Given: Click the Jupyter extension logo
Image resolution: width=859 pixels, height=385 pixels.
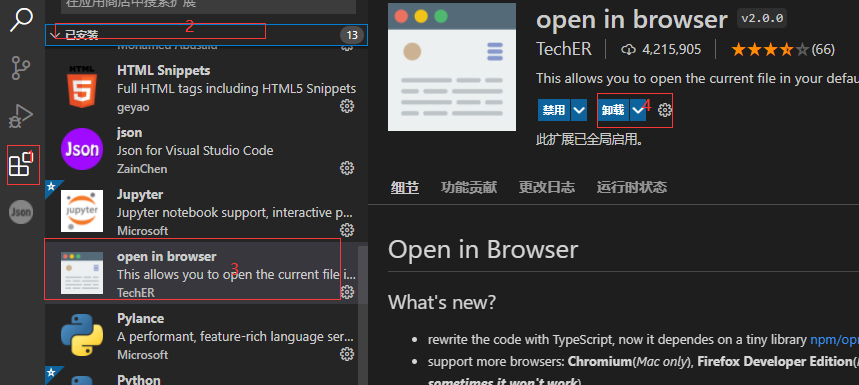Looking at the screenshot, I should click(x=82, y=211).
